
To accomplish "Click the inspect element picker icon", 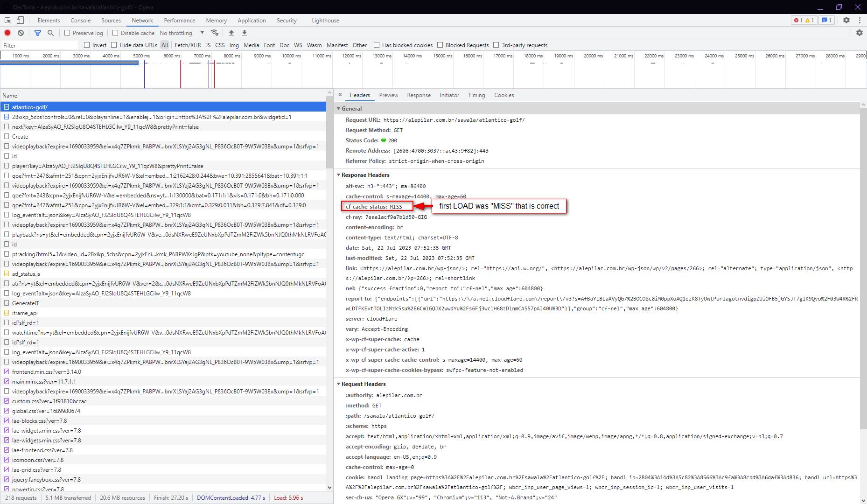I will (x=7, y=20).
